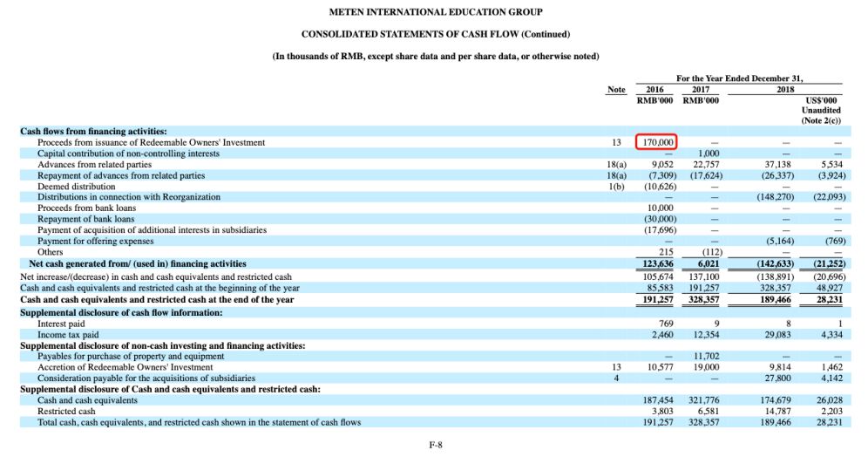Click the "Proceeds from bank loans" row label
Image resolution: width=868 pixels, height=457 pixels.
(x=86, y=208)
